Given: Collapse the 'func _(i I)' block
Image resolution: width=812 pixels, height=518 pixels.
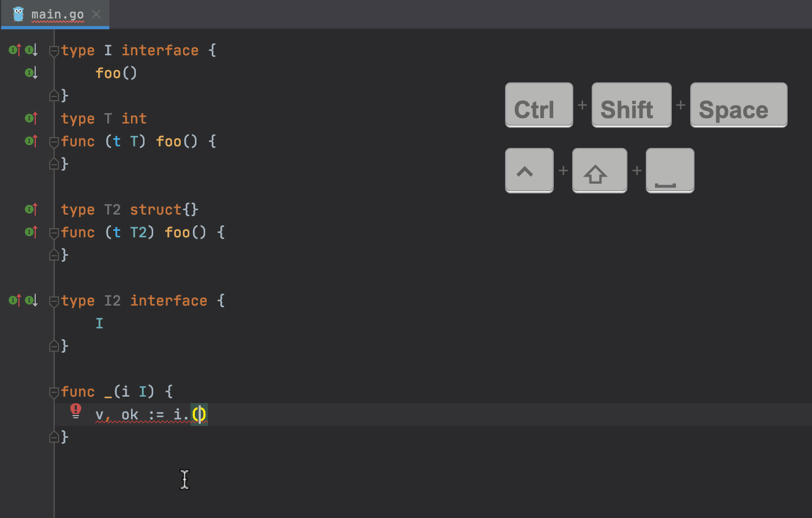Looking at the screenshot, I should [54, 392].
